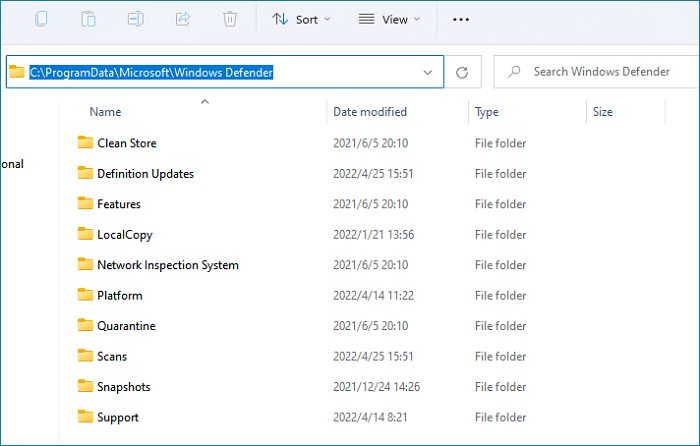This screenshot has height=446, width=700.
Task: Open the Sort dropdown menu
Action: coord(302,19)
